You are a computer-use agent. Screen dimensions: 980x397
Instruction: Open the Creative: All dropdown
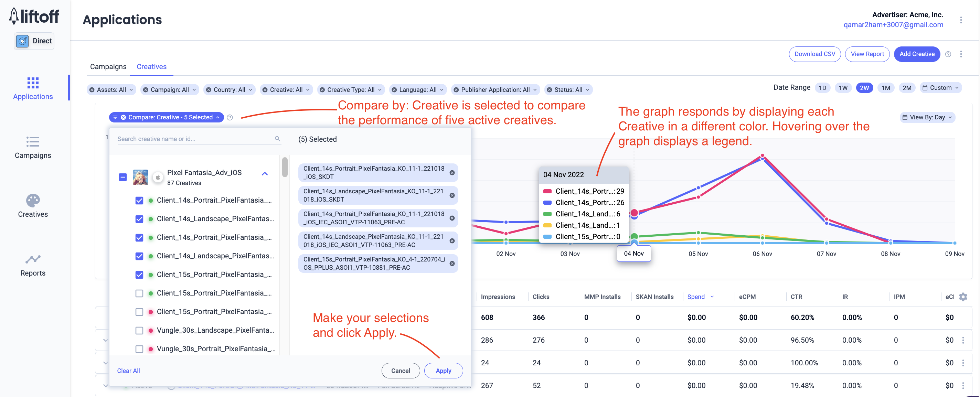pos(287,90)
